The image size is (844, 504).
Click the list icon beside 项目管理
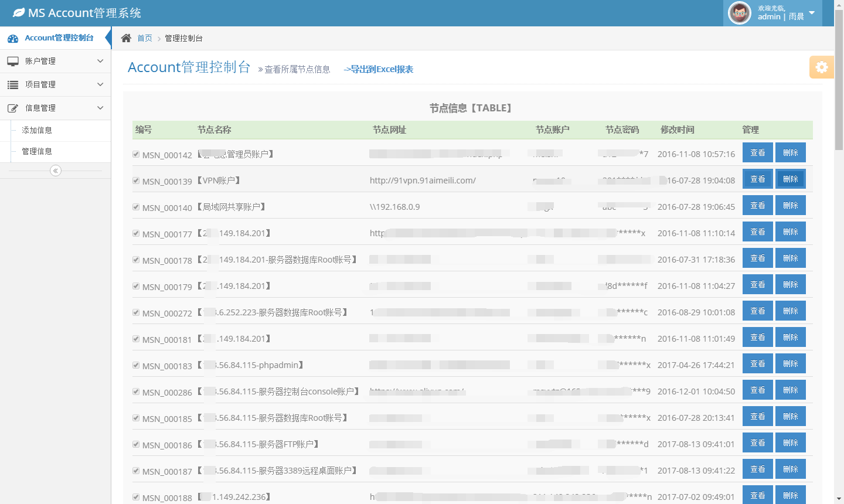tap(13, 85)
